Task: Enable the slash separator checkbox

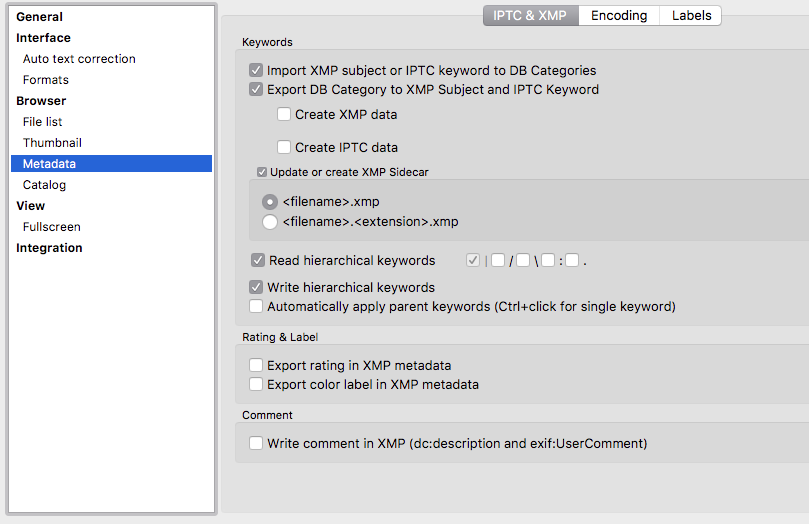Action: tap(498, 261)
